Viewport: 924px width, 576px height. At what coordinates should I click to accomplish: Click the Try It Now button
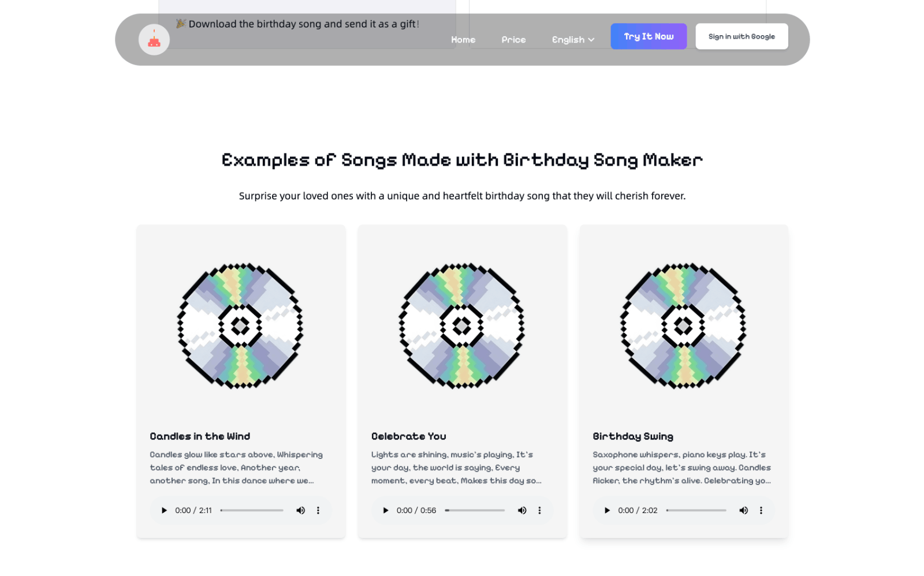point(649,36)
